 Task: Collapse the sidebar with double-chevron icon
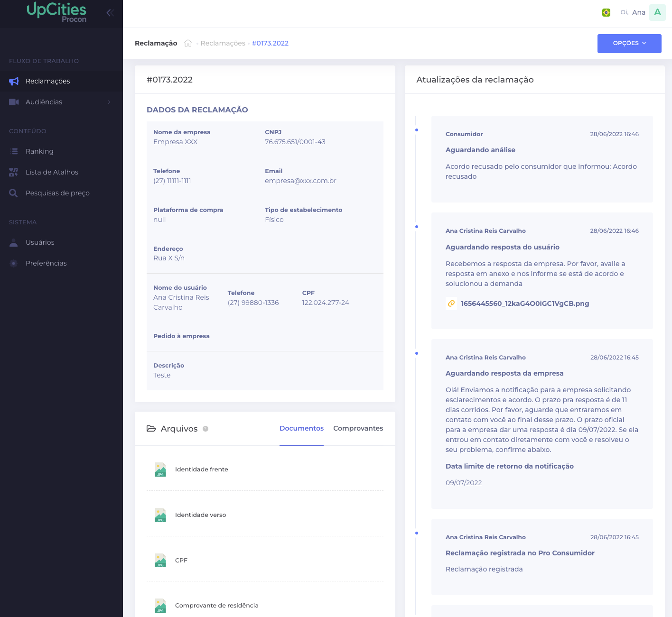coord(110,13)
